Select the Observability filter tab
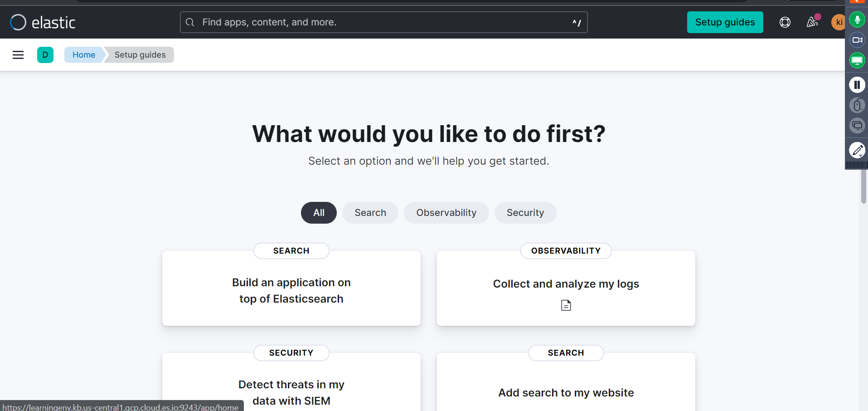This screenshot has height=411, width=868. click(446, 213)
